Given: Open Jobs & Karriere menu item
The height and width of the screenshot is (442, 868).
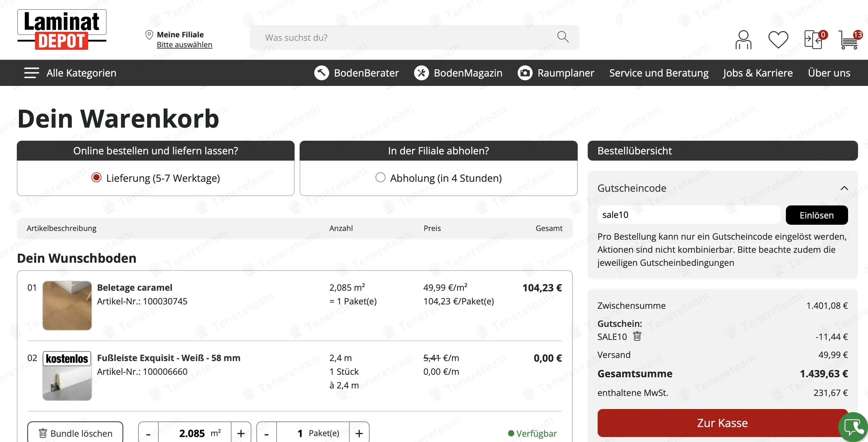Looking at the screenshot, I should coord(758,73).
